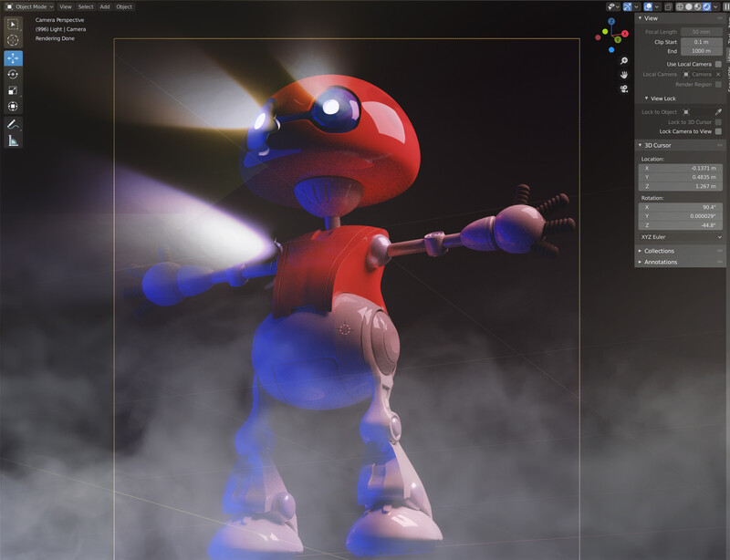Switch to wireframe viewport shading
The image size is (730, 560).
click(x=680, y=7)
